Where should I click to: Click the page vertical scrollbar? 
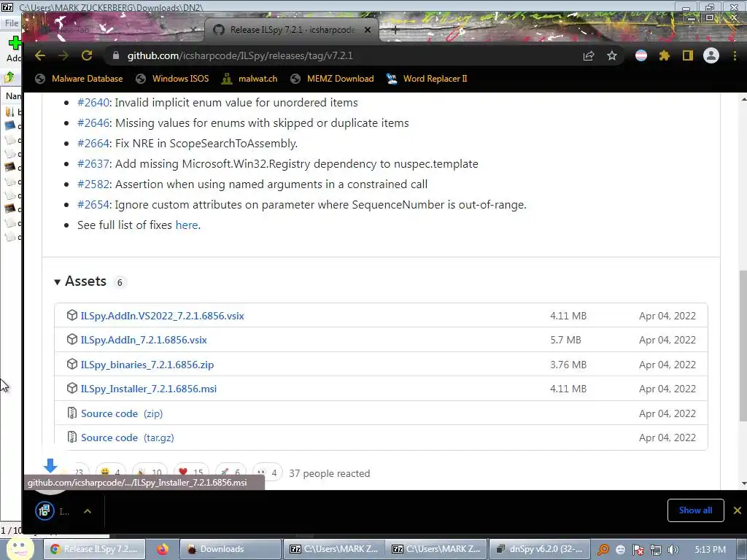(743, 345)
